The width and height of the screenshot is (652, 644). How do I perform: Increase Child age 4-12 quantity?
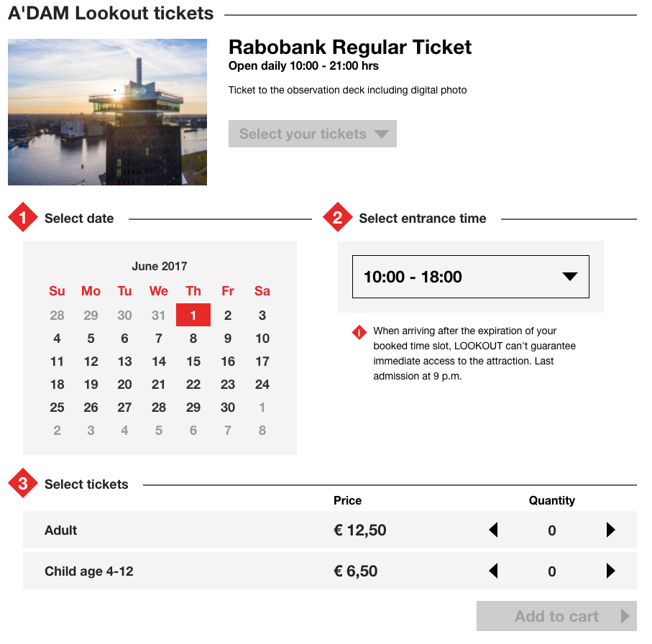[611, 571]
